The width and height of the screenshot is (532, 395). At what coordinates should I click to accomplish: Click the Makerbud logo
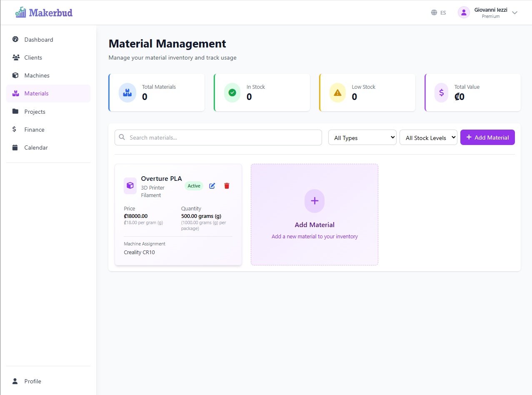[43, 12]
